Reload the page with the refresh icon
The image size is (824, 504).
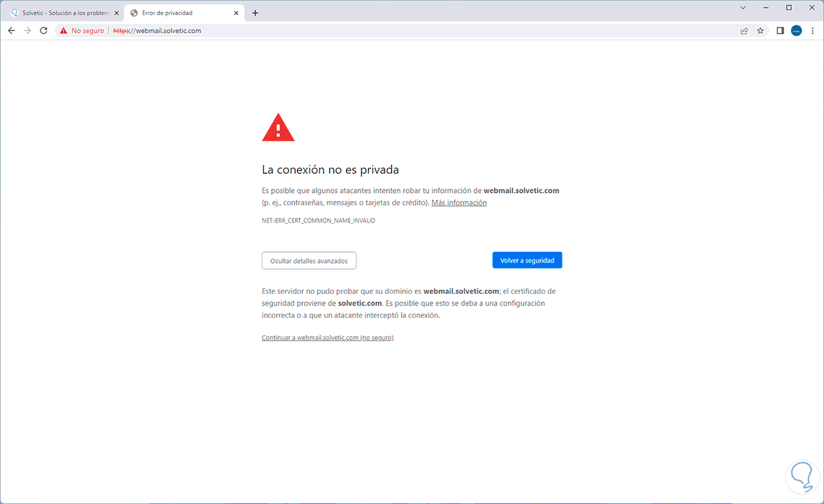(x=44, y=30)
